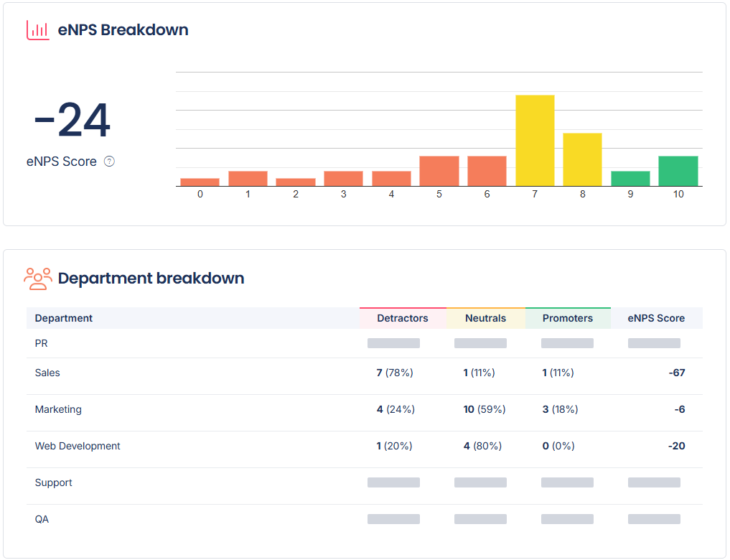Click the QA department name

pos(41,518)
